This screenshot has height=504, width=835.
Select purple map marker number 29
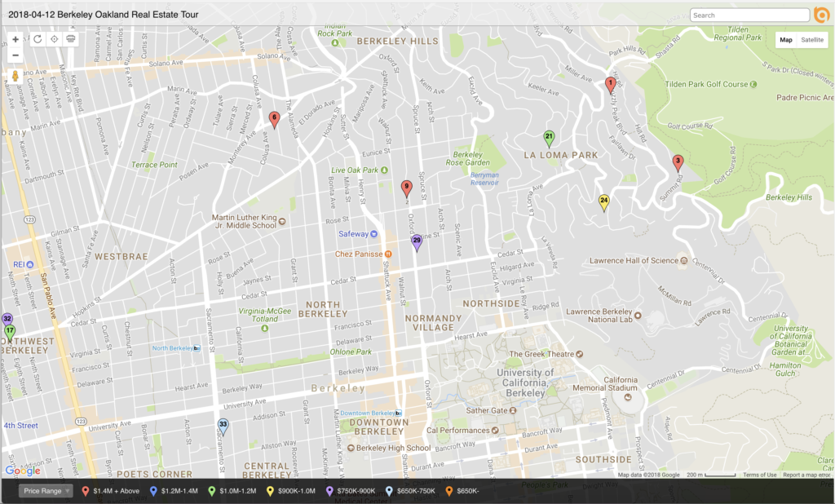click(x=417, y=242)
